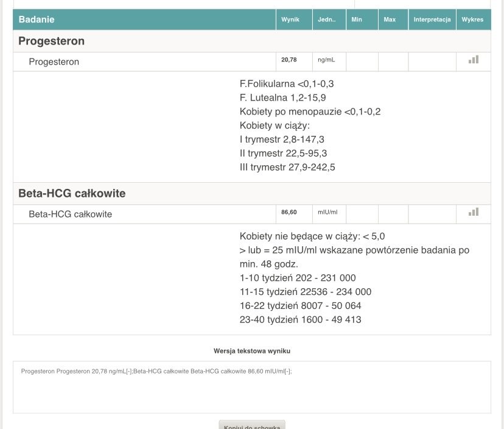Image resolution: width=504 pixels, height=429 pixels.
Task: Select the Beta-HCG całkowite test name row cell
Action: (71, 214)
